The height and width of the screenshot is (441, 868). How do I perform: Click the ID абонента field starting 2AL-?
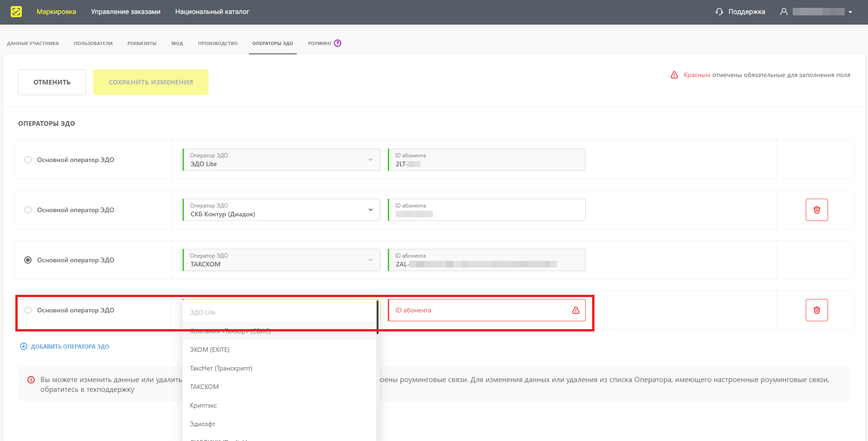(x=487, y=260)
